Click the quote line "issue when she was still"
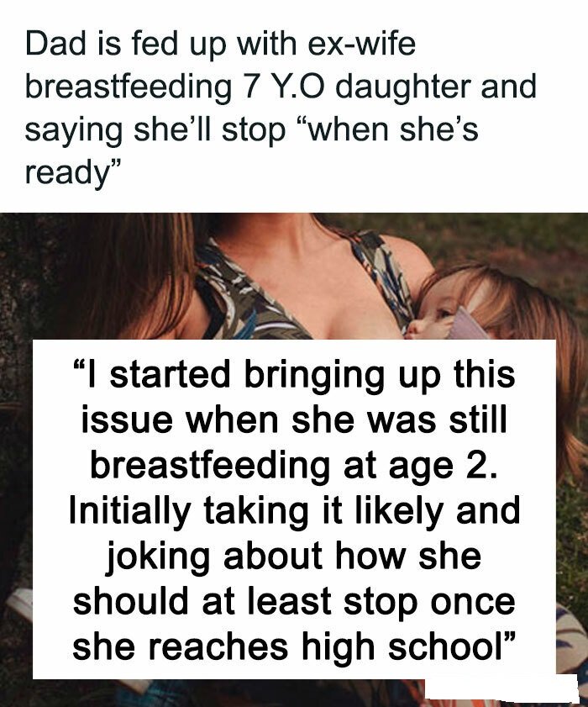The width and height of the screenshot is (588, 707). [294, 419]
